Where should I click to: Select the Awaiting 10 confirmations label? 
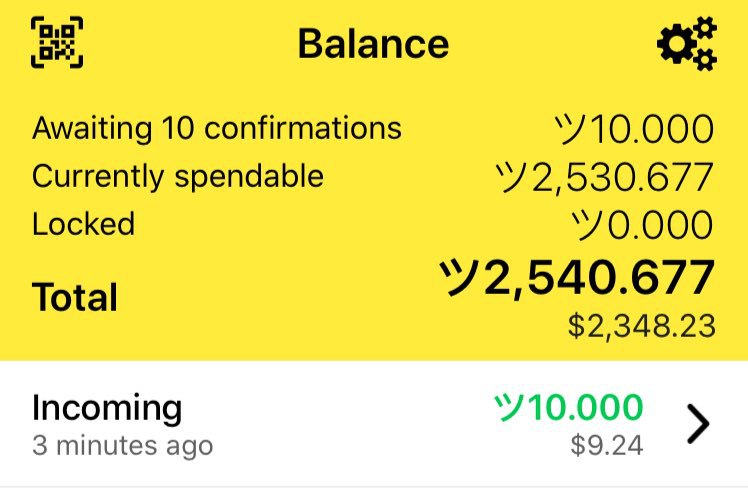point(217,128)
